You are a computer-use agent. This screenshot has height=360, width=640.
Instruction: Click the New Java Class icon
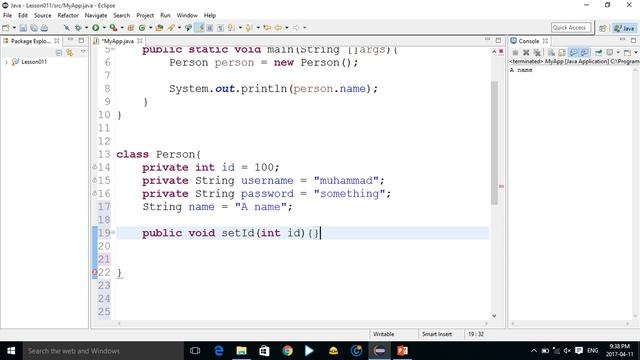(142, 28)
